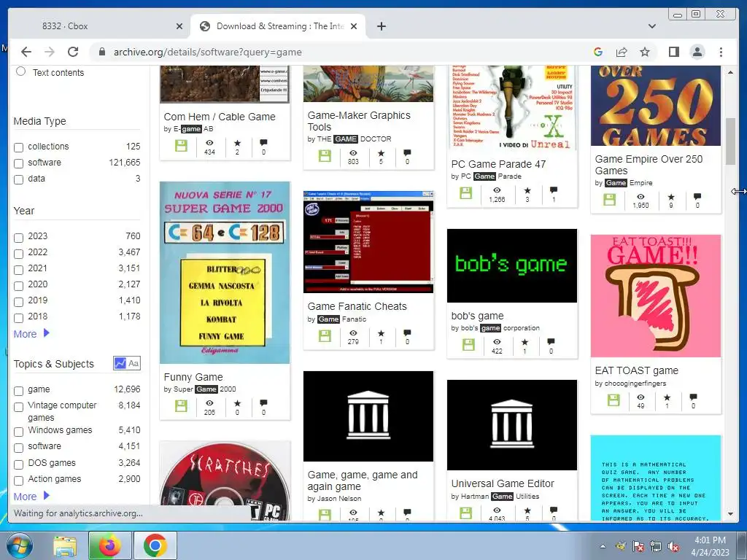Viewport: 747px width, 560px height.
Task: Click the comment icon for Com Hem Cable Game
Action: coord(263,142)
